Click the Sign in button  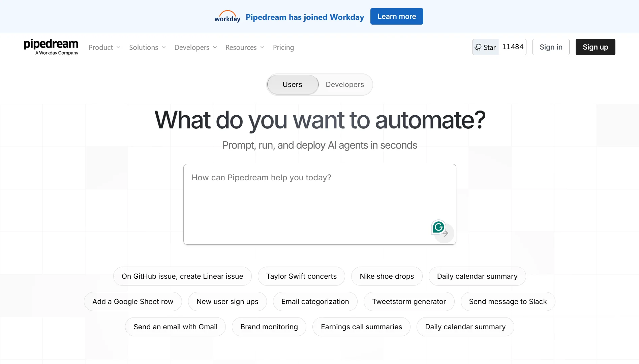point(551,47)
